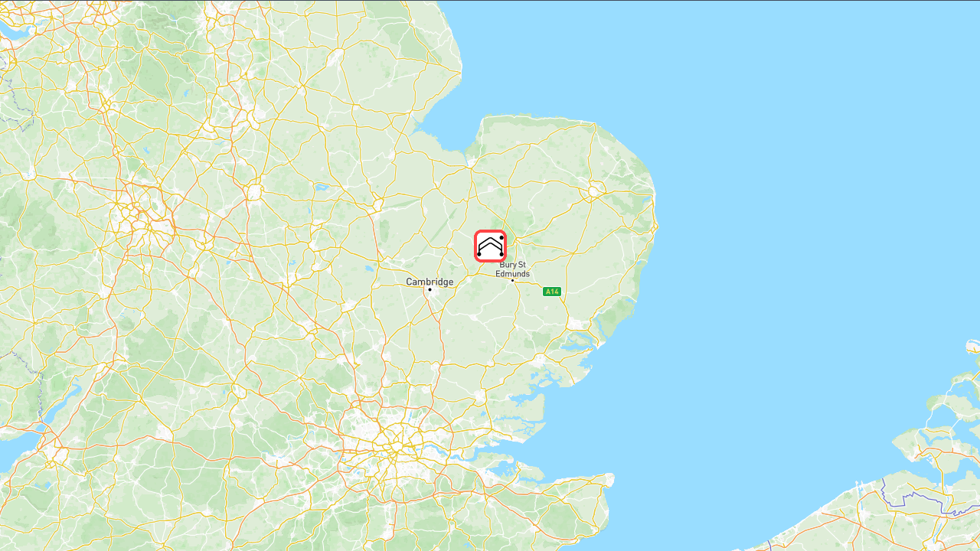Select the green A14 road shield
Image resolution: width=980 pixels, height=551 pixels.
(x=552, y=292)
